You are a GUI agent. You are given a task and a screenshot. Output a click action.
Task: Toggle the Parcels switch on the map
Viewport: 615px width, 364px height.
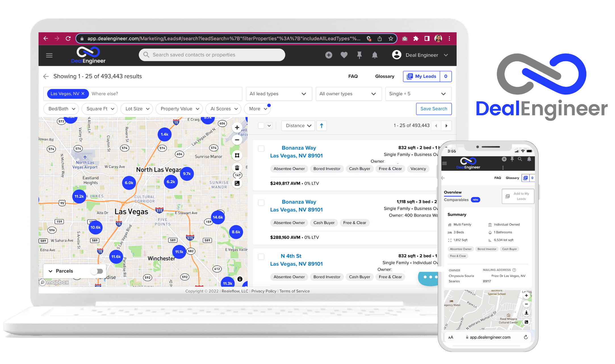(97, 271)
